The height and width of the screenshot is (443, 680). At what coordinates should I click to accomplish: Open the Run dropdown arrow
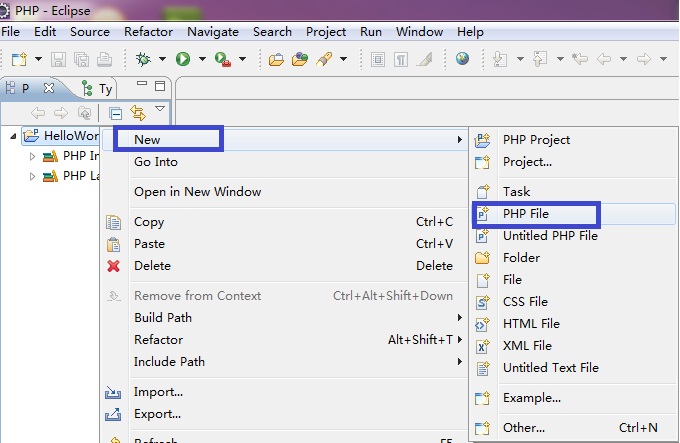click(x=202, y=59)
